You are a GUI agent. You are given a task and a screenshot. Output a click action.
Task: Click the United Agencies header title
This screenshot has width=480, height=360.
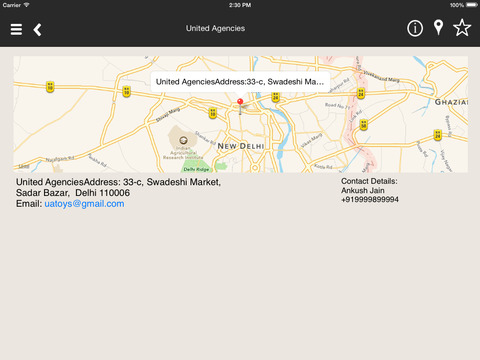215,28
